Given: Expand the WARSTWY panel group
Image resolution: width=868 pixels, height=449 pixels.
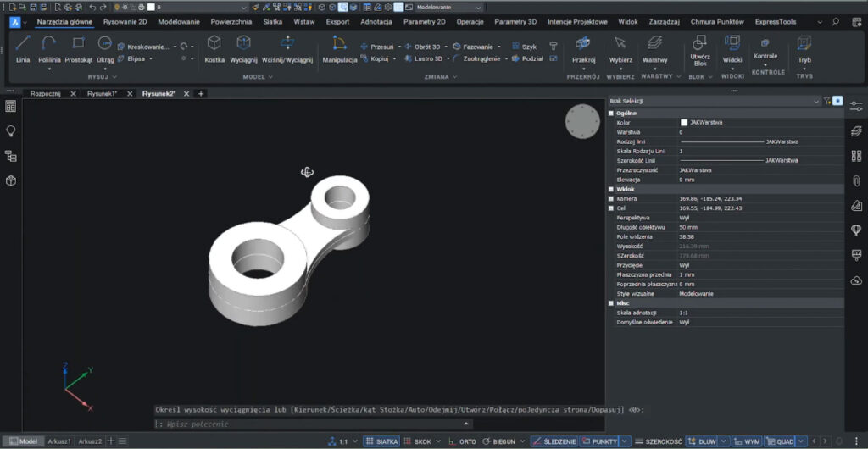Looking at the screenshot, I should click(x=660, y=76).
